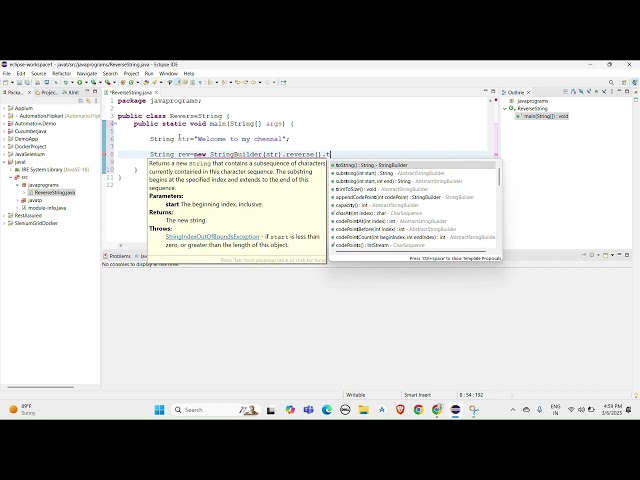Click the Debug bug toolbar icon
Viewport: 640px width, 480px height.
66,82
